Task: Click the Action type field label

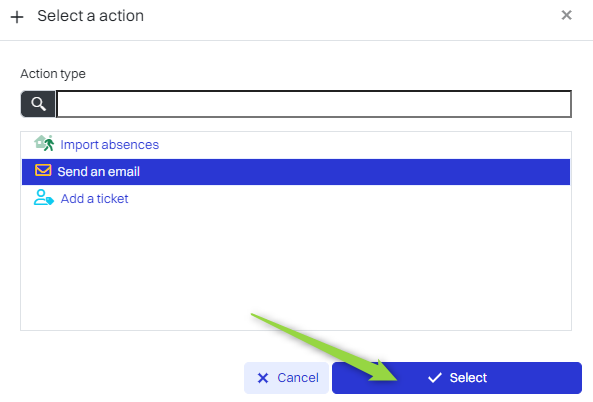Action: point(53,74)
